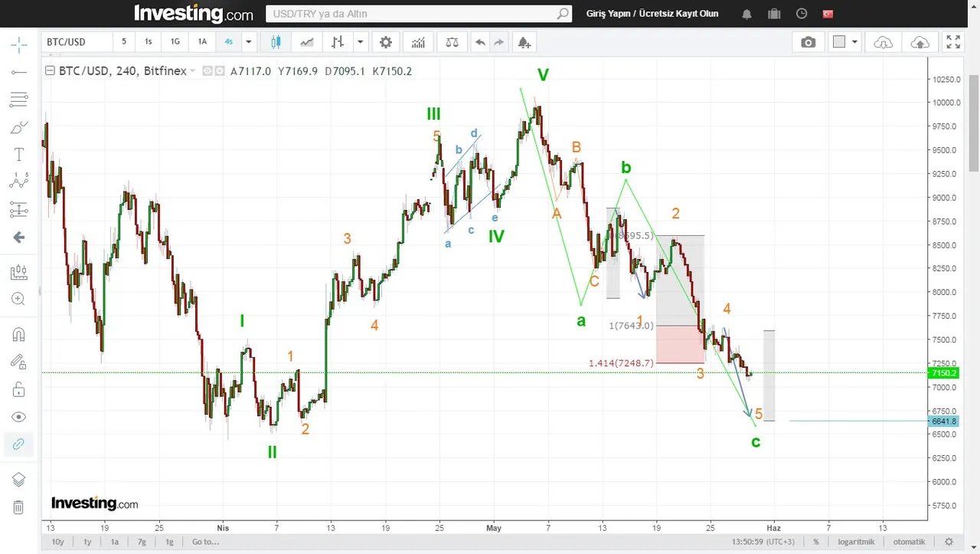Set the date range to 1y

point(87,542)
